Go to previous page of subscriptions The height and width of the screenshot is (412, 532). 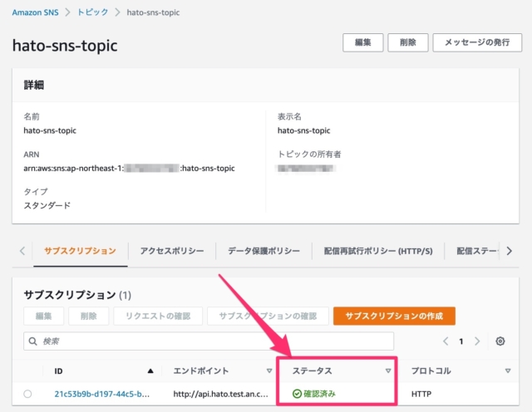point(446,341)
